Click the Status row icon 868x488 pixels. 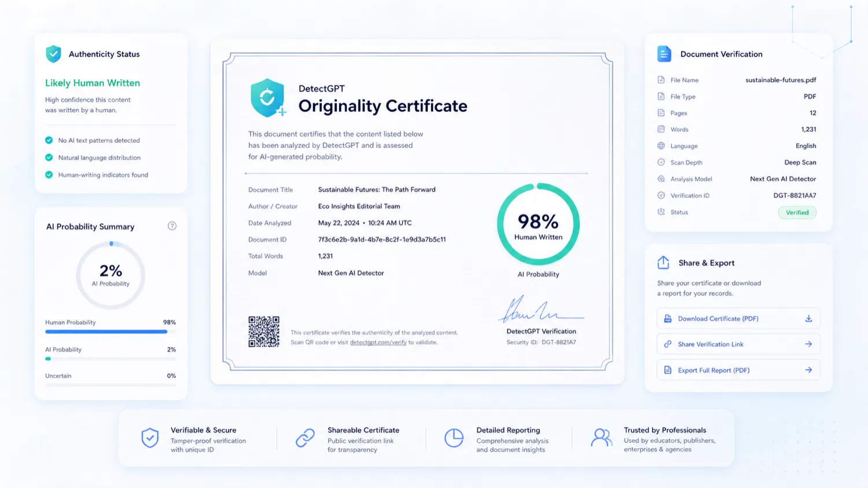click(x=661, y=212)
